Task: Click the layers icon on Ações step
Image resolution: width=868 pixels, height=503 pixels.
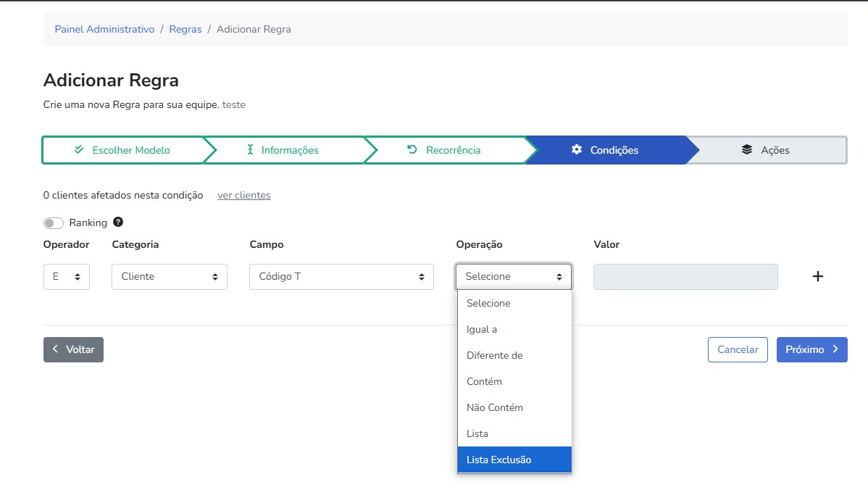Action: tap(747, 150)
